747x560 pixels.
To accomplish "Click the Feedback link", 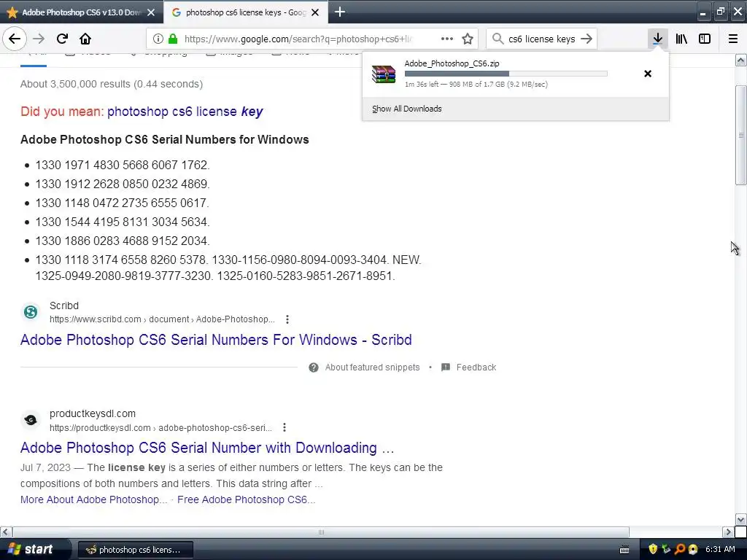I will point(476,367).
